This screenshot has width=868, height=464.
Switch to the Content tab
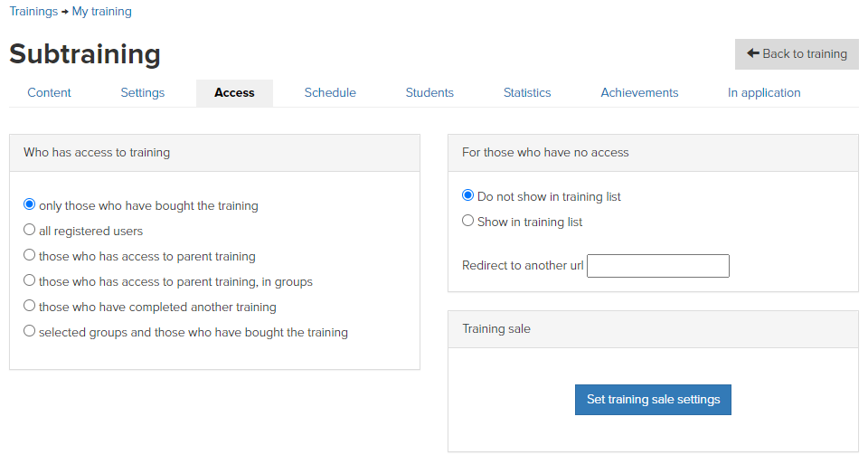[x=49, y=92]
